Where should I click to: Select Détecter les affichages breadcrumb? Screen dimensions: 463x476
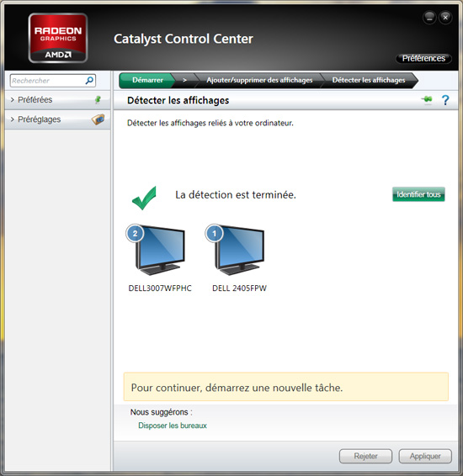(x=369, y=80)
